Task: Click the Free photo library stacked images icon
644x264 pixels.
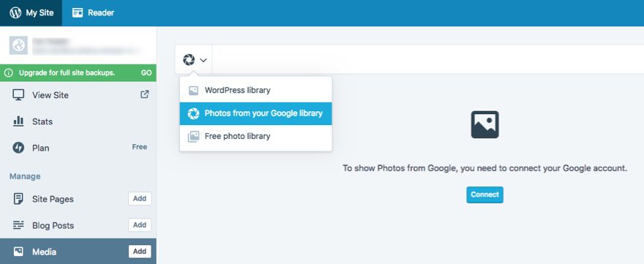Action: (193, 137)
